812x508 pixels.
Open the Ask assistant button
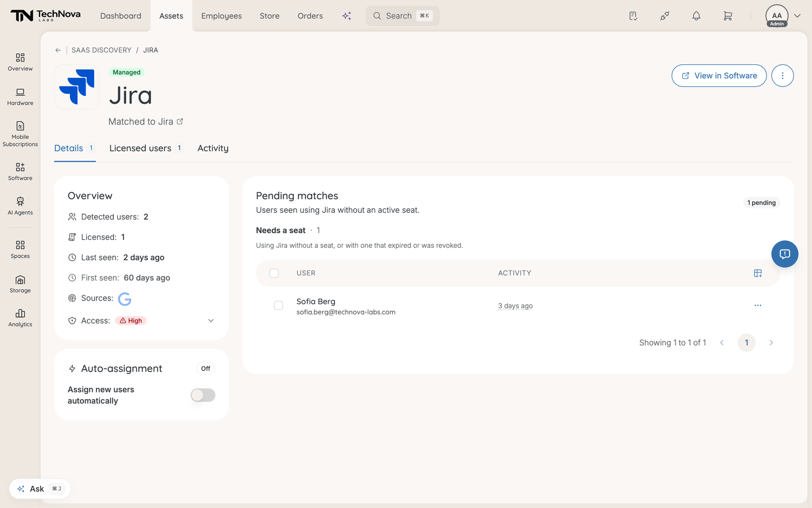coord(39,489)
